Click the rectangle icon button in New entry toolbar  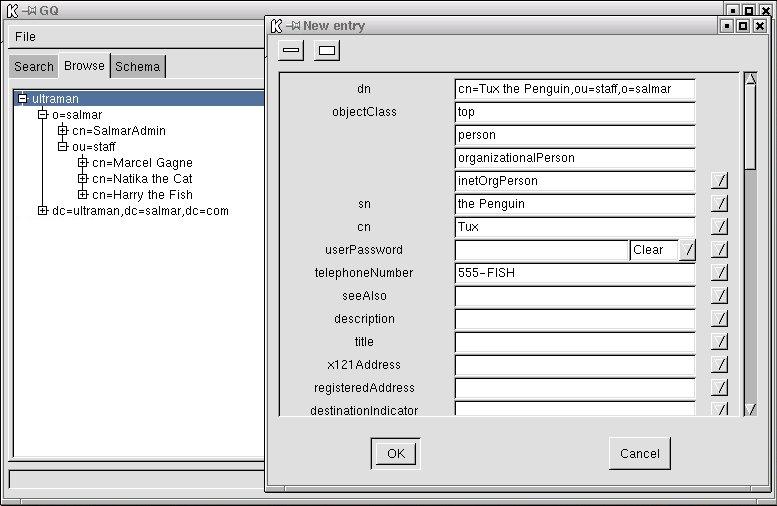[x=327, y=50]
